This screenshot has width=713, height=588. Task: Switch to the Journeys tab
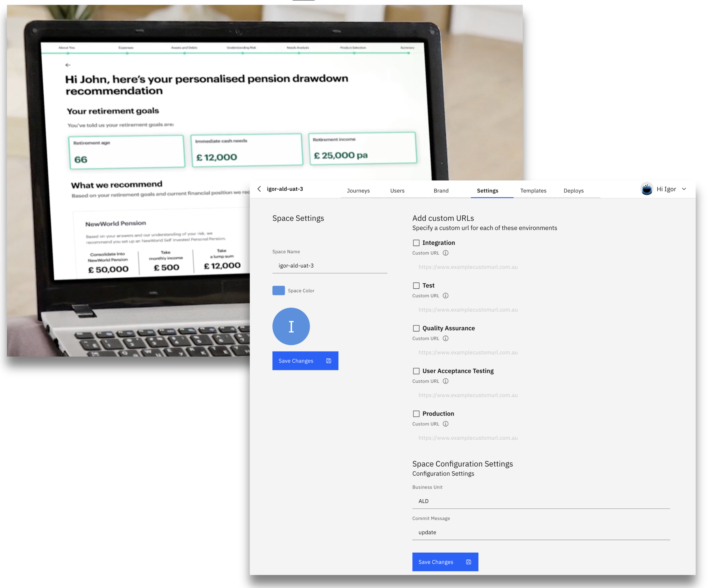[358, 191]
